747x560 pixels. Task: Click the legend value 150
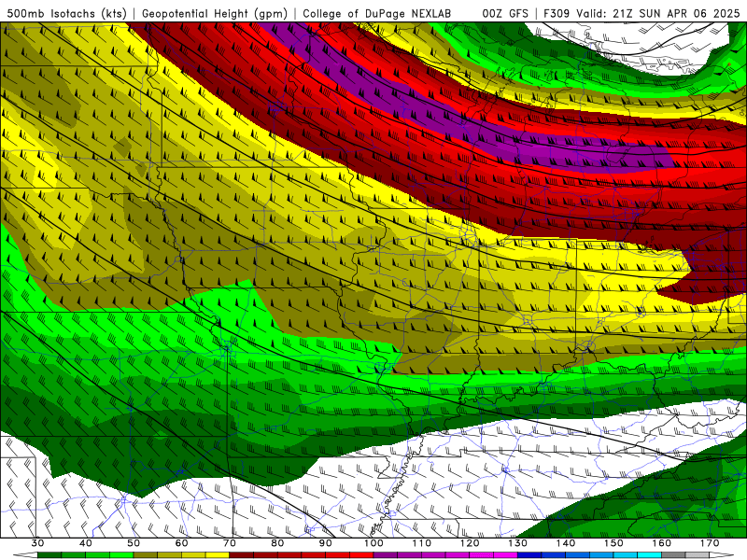(613, 543)
